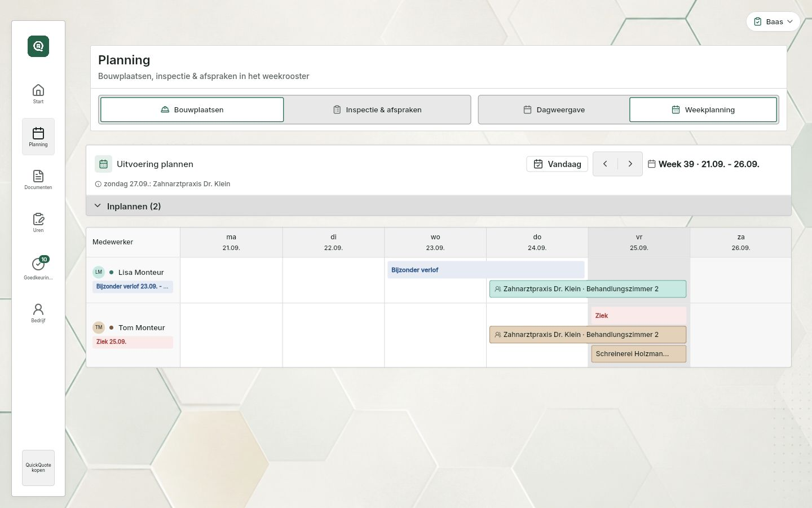Click the QuickQuote kopen button
This screenshot has height=508, width=812.
pyautogui.click(x=38, y=468)
